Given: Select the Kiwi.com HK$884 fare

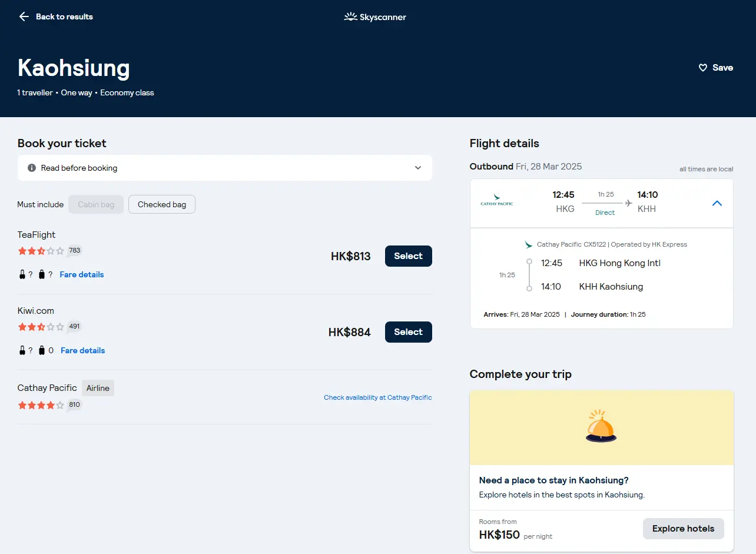Looking at the screenshot, I should click(x=408, y=332).
